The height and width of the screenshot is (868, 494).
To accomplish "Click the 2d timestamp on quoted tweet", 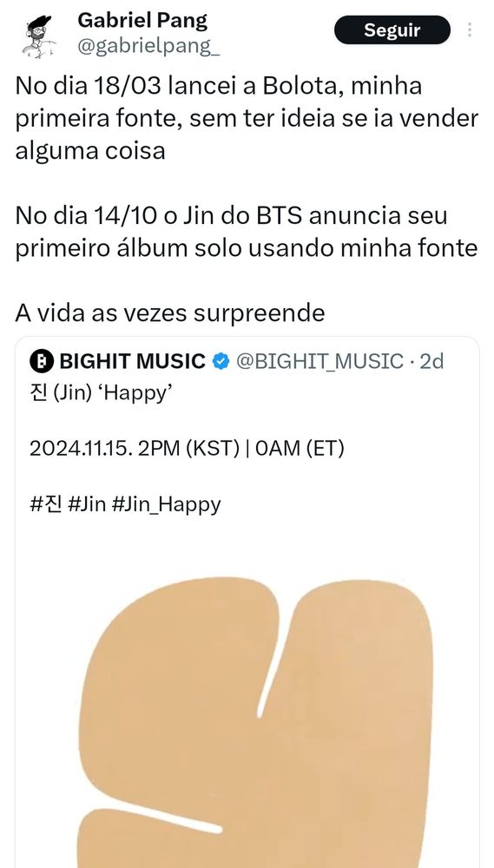I will 431,361.
